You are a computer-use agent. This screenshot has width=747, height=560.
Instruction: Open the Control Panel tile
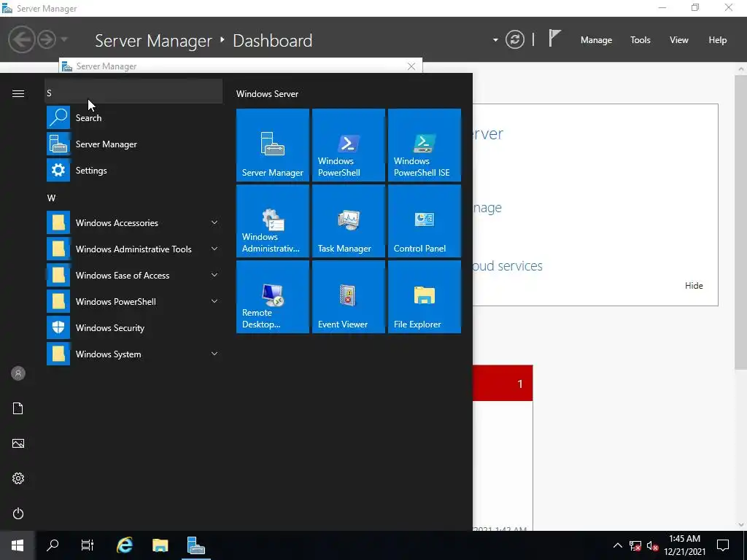[x=425, y=220]
